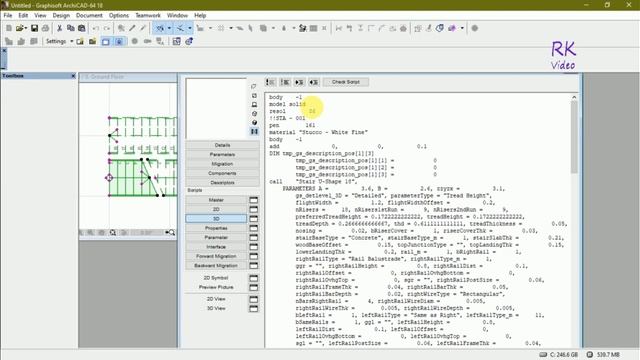Click the Redo arrow icon
This screenshot has height=360, width=640.
[x=107, y=28]
